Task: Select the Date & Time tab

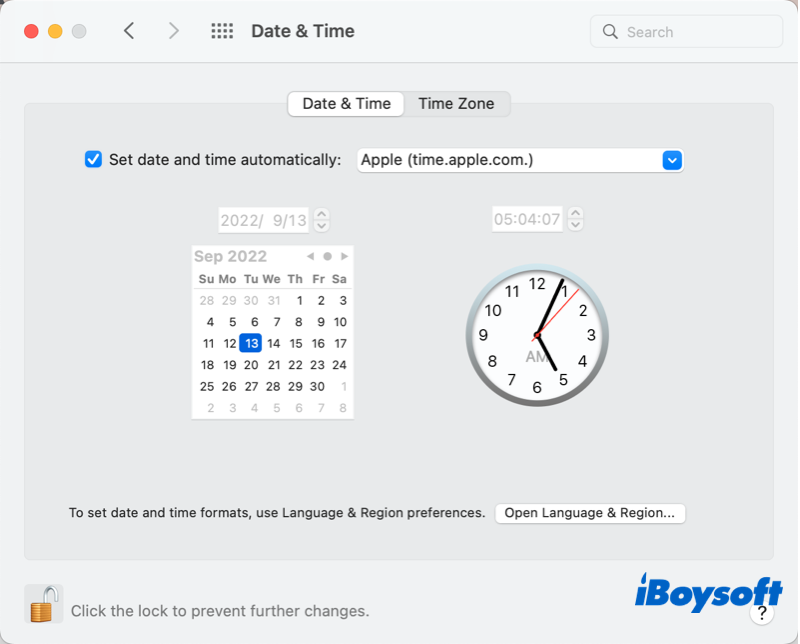Action: (x=345, y=103)
